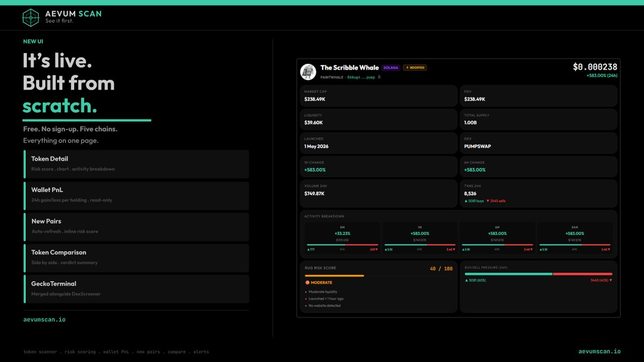Click the PAINTWHALE ticker symbol

point(332,77)
